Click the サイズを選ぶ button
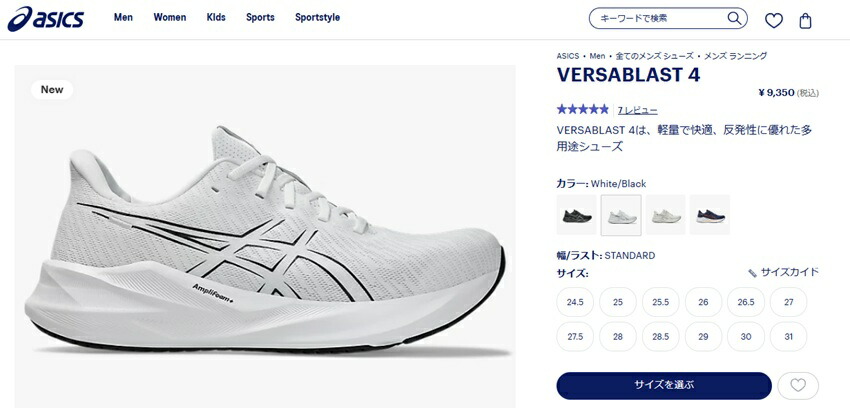The width and height of the screenshot is (850, 408). coord(664,385)
